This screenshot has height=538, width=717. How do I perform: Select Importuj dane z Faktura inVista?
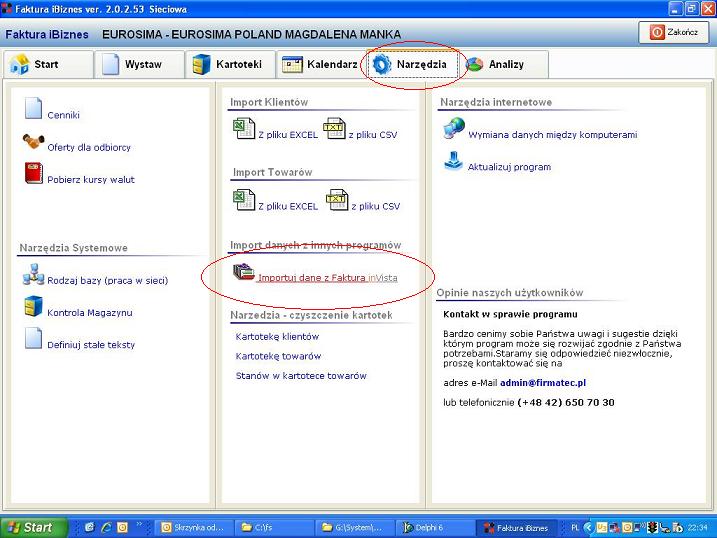(327, 278)
